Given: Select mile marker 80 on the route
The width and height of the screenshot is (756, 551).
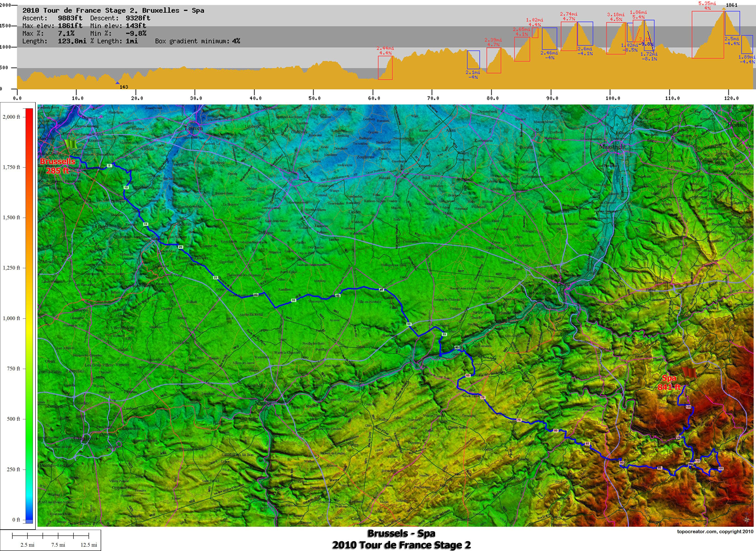Looking at the screenshot, I should pos(556,431).
